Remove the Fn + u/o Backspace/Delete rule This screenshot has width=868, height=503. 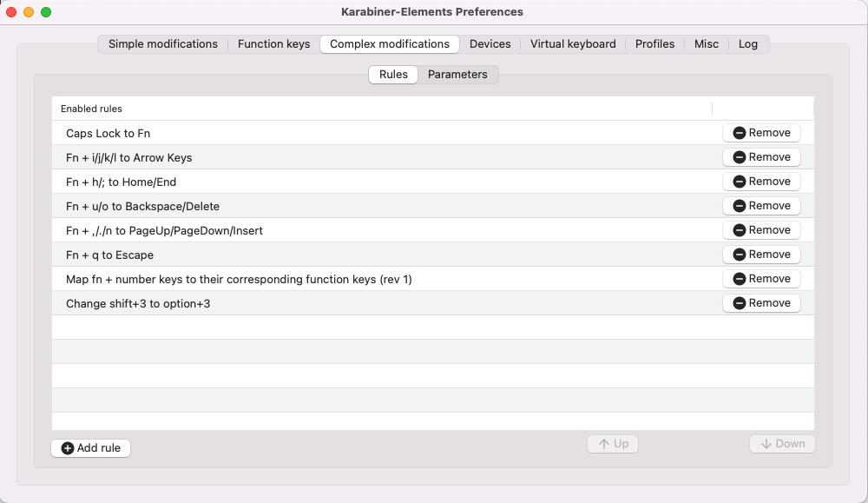pyautogui.click(x=761, y=206)
